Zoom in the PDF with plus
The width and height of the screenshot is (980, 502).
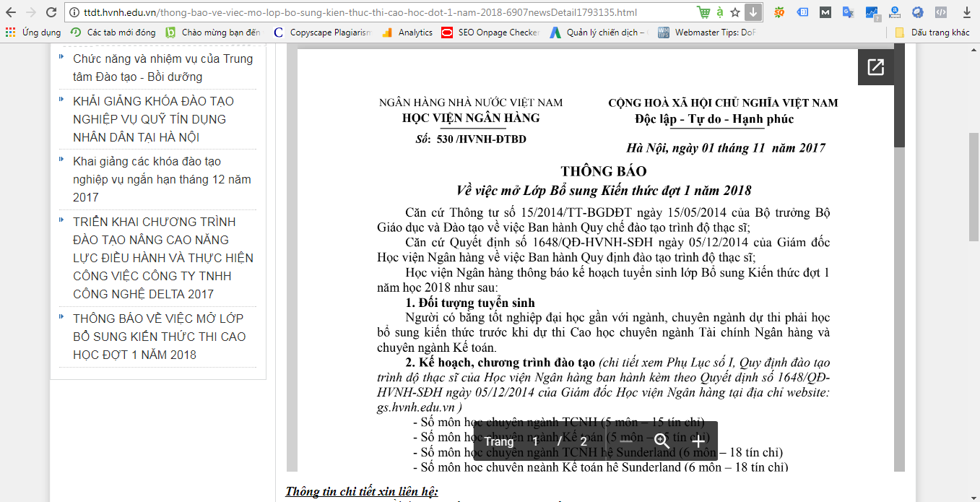click(698, 441)
